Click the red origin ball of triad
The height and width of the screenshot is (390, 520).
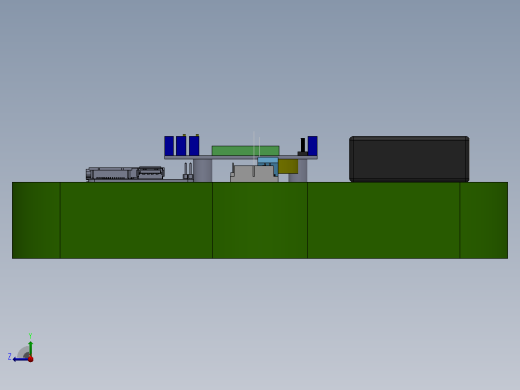coord(31,359)
